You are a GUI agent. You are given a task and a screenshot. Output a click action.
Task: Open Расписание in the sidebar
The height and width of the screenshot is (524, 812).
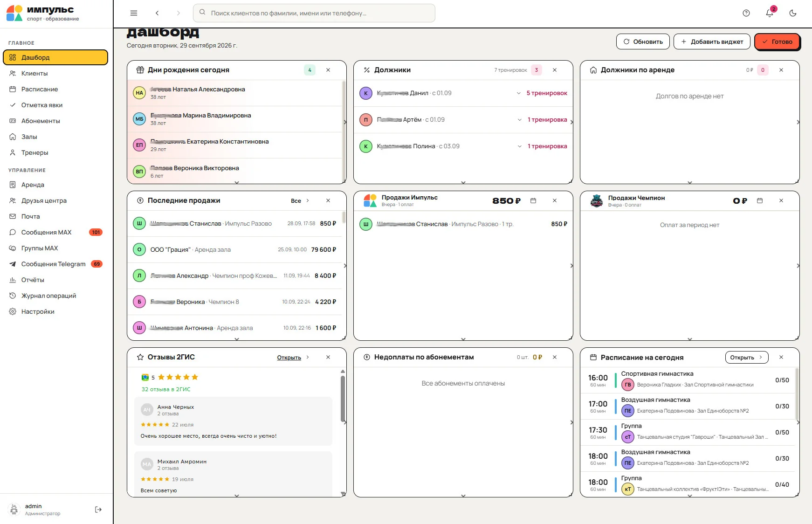[55, 89]
